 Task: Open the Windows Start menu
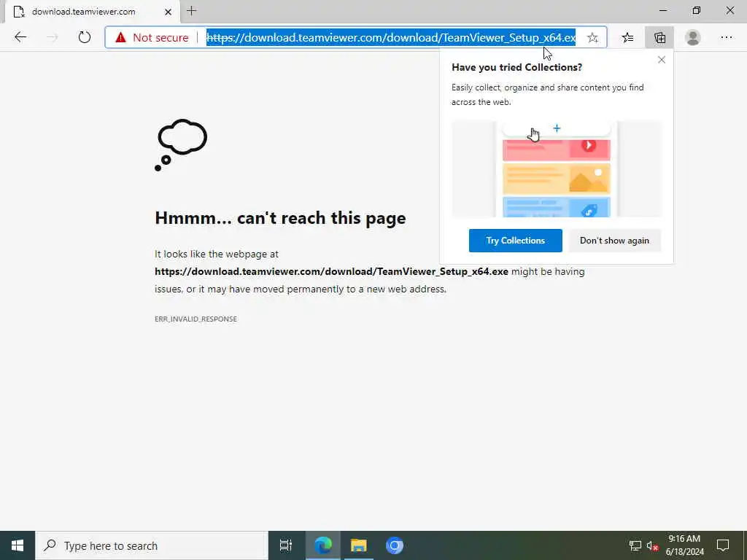[18, 545]
